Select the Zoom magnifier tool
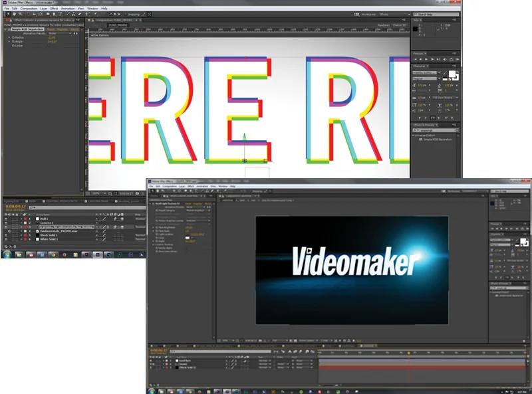The image size is (532, 394). click(x=19, y=14)
